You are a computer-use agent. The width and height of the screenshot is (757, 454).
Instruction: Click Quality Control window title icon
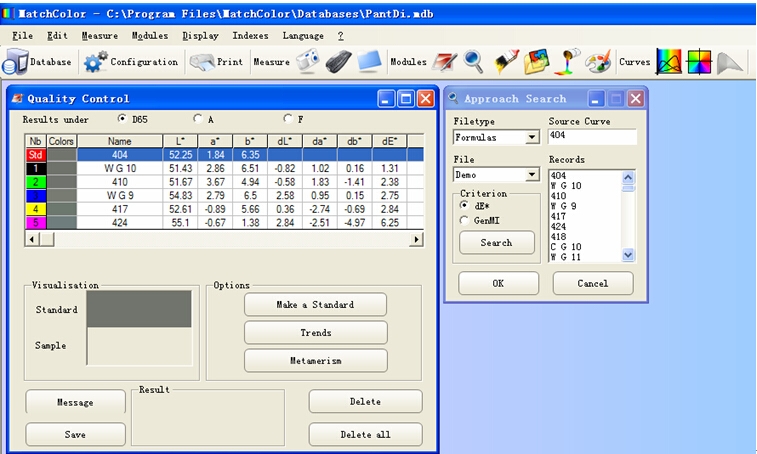(x=17, y=99)
